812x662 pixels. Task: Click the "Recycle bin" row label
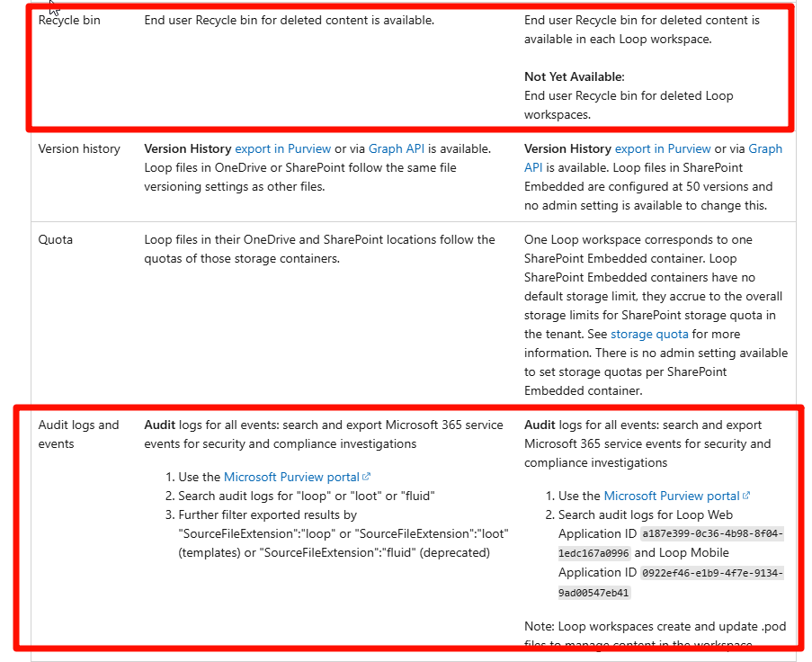(x=69, y=20)
